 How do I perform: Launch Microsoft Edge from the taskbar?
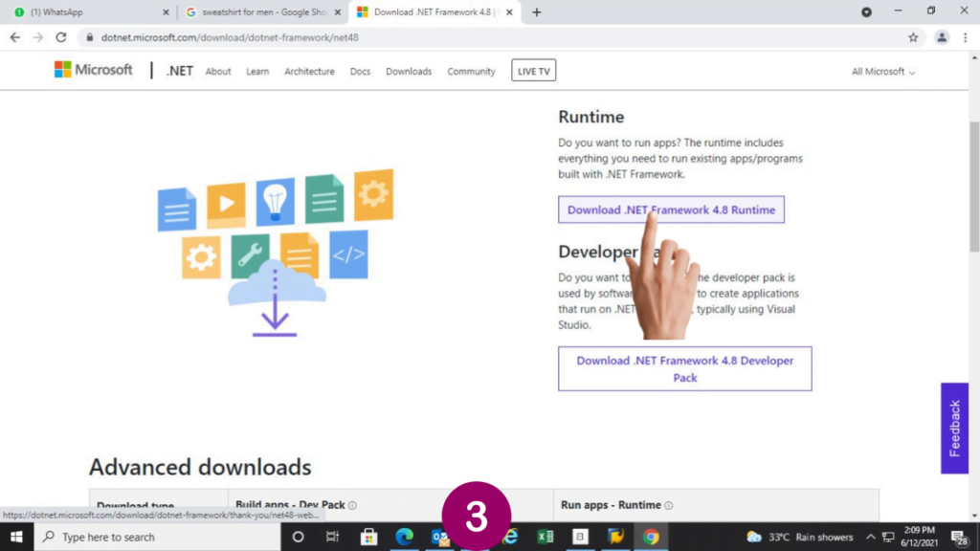click(405, 537)
